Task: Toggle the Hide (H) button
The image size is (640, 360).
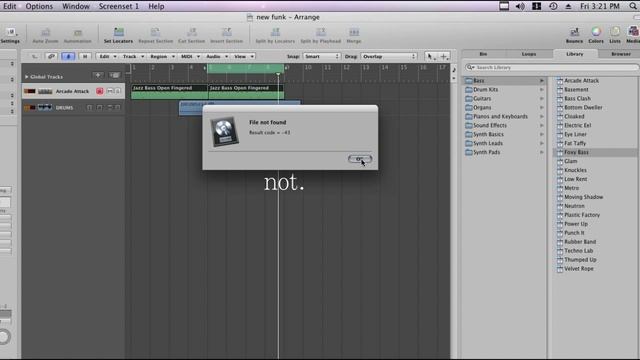Action: [x=85, y=56]
